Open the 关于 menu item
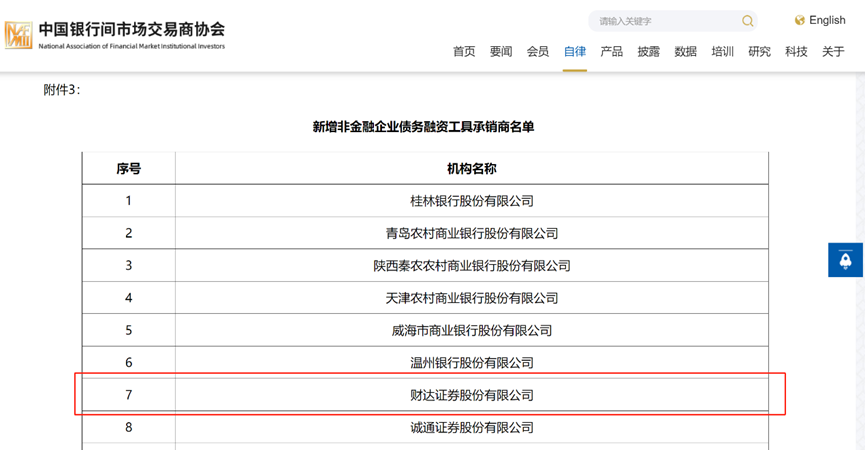 [833, 51]
